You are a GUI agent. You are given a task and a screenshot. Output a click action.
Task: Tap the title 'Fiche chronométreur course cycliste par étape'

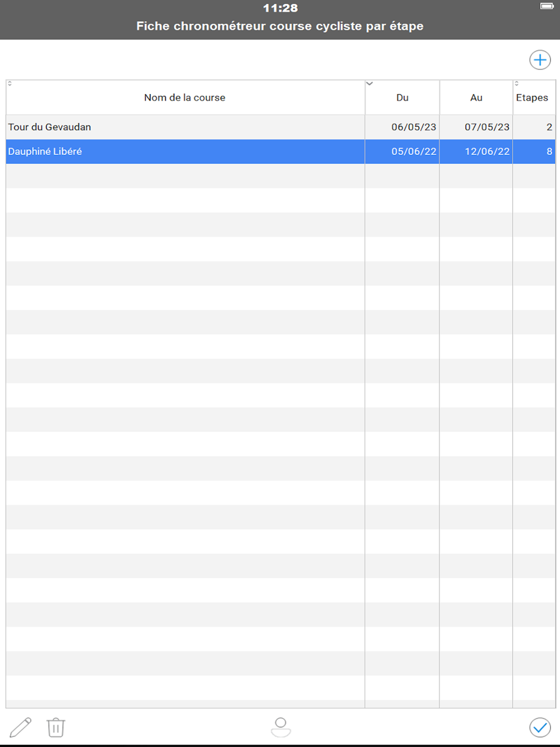click(x=280, y=26)
